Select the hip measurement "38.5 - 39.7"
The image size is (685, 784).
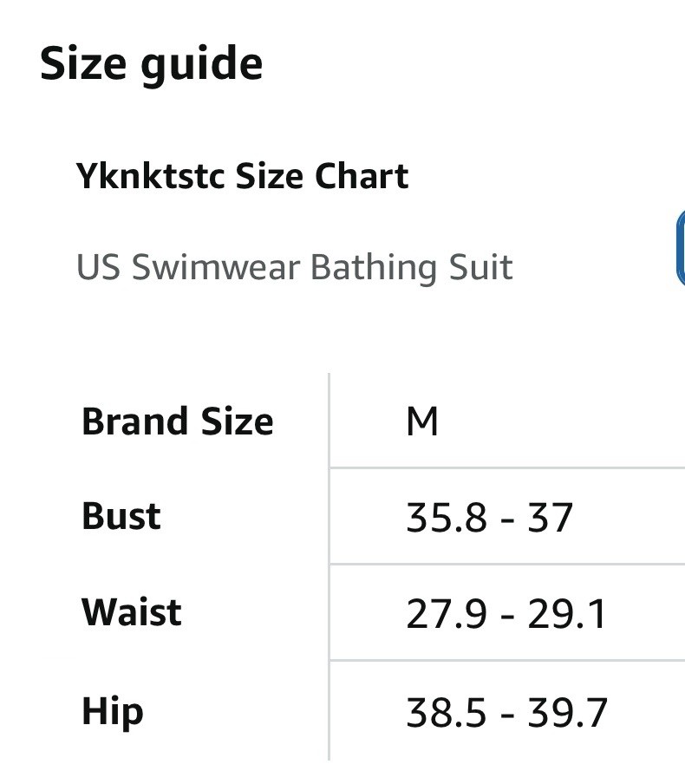point(506,713)
